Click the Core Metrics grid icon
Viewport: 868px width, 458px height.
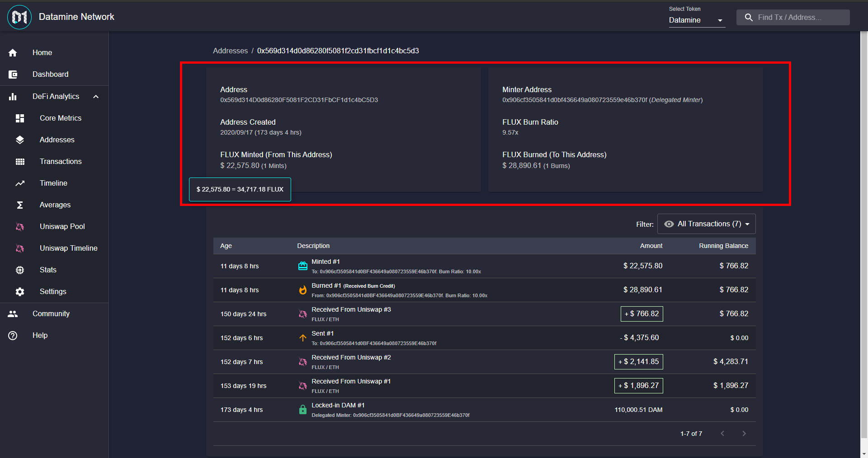click(20, 118)
